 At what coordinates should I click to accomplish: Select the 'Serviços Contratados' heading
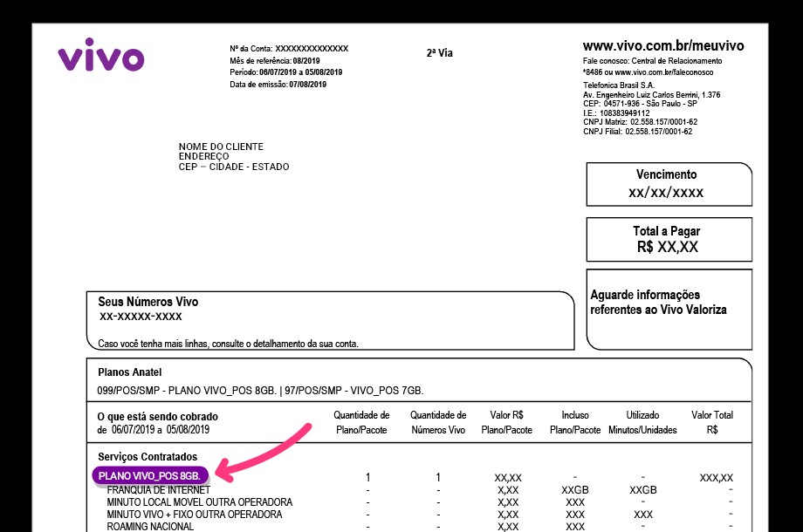point(148,457)
